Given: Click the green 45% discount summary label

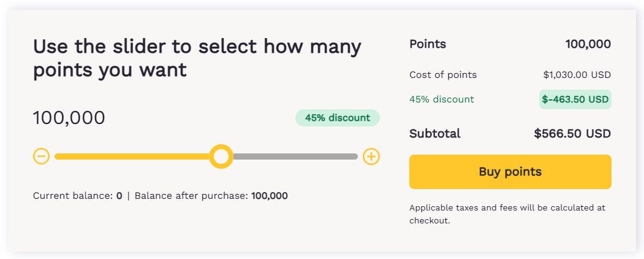Looking at the screenshot, I should coord(441,99).
